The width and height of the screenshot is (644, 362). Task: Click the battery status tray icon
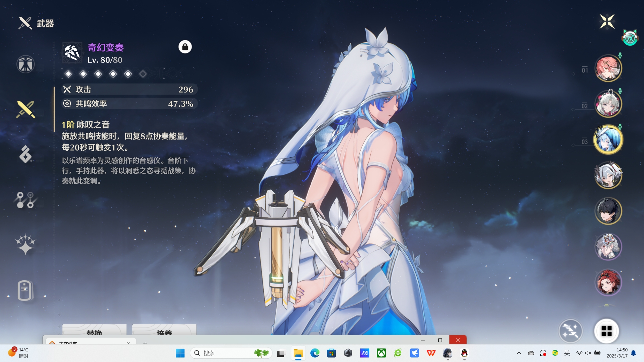coord(597,353)
